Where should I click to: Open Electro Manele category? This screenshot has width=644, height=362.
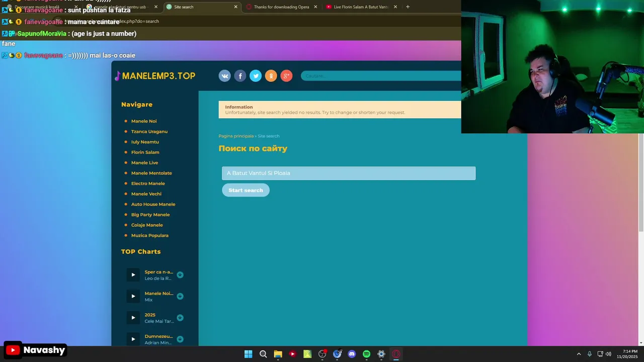148,184
